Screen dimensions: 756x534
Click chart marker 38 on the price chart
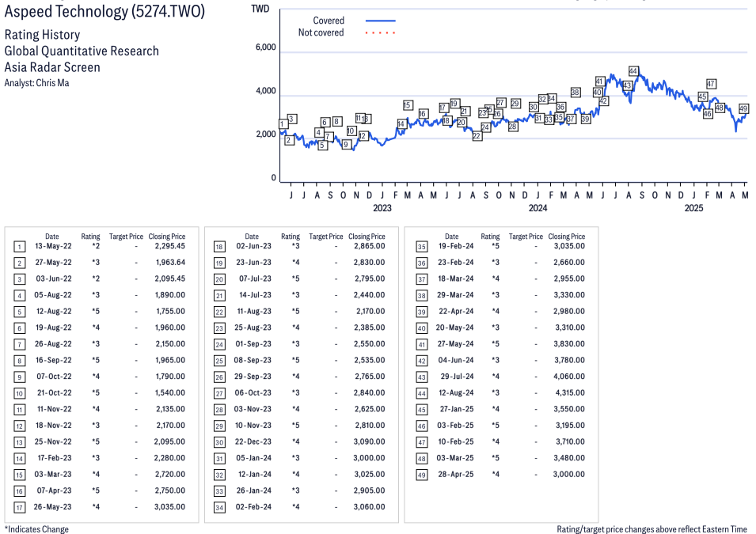576,92
